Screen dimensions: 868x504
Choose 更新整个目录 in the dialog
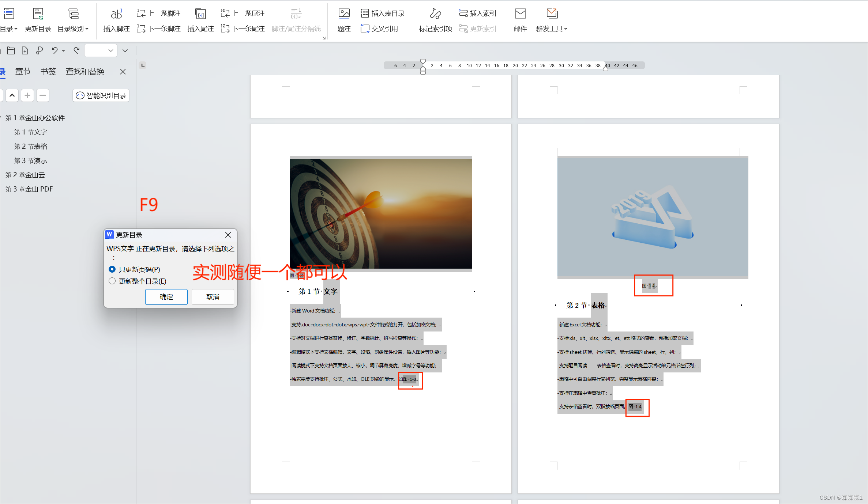[112, 281]
